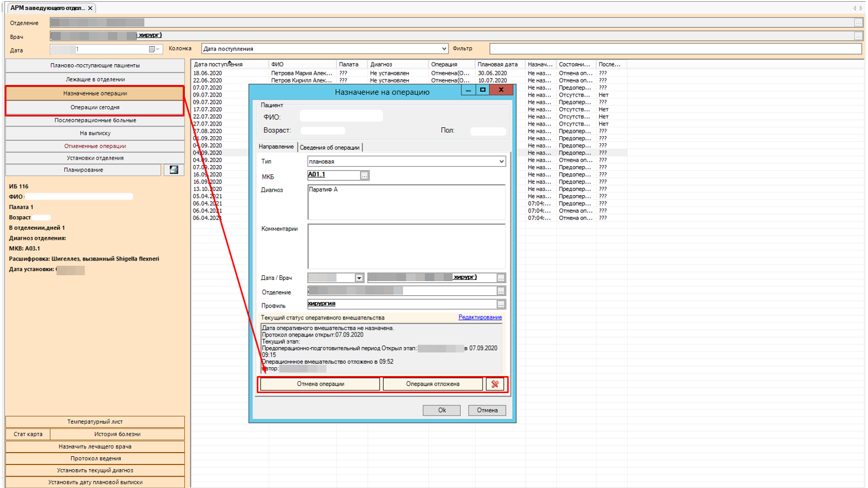Click the Планирование button

pyautogui.click(x=83, y=170)
